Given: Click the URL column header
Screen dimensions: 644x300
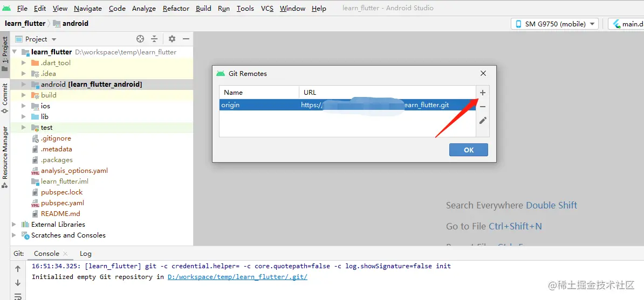Looking at the screenshot, I should coord(387,92).
